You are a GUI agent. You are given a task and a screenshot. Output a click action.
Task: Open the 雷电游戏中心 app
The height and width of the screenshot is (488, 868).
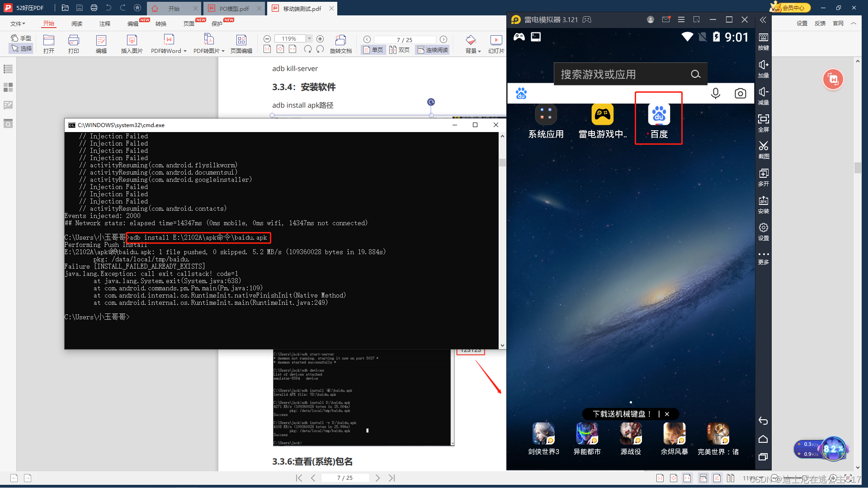pos(603,121)
